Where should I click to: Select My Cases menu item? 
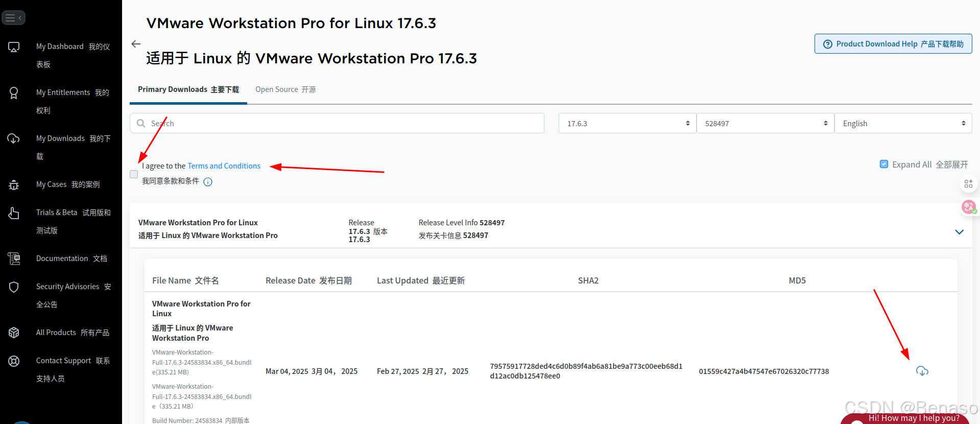(68, 184)
